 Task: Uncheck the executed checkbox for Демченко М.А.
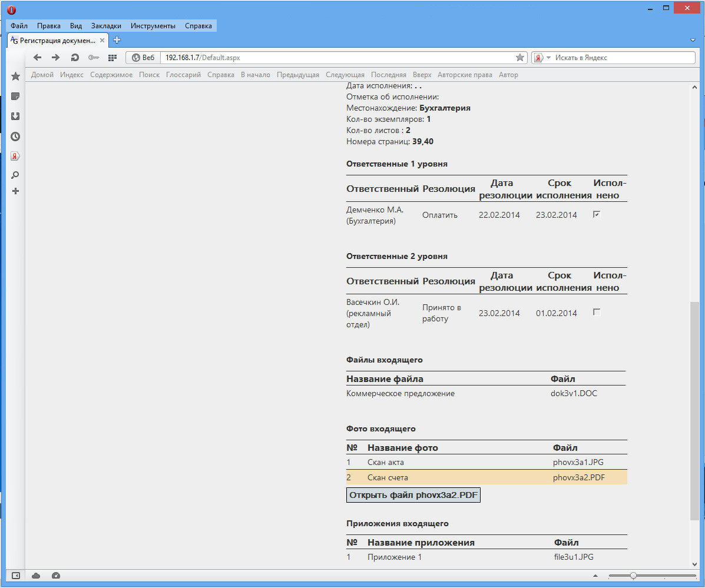[597, 215]
